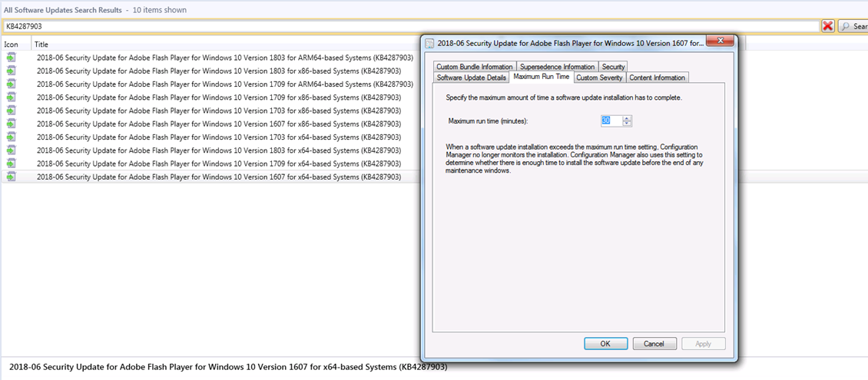Select Version 1803 x64-based Systems update title
The height and width of the screenshot is (380, 868).
point(219,150)
